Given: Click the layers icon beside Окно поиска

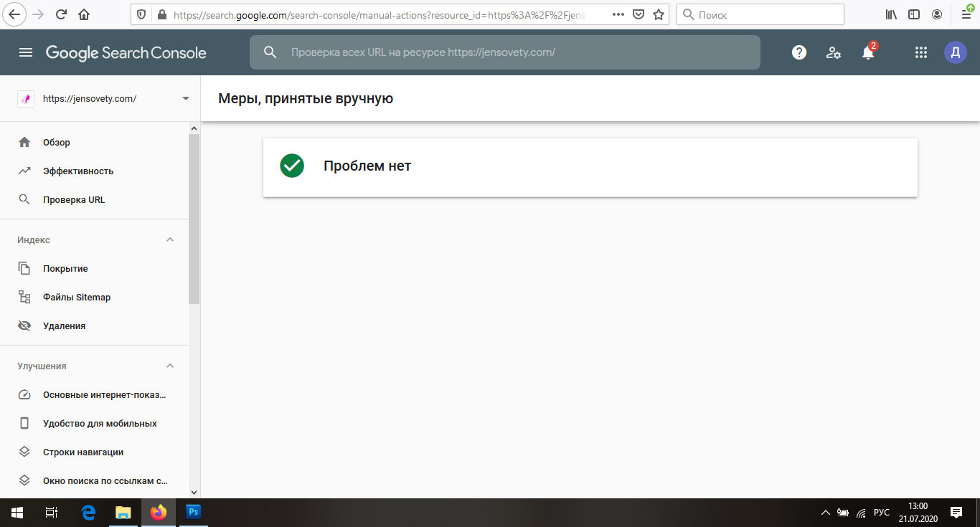Looking at the screenshot, I should (x=24, y=480).
